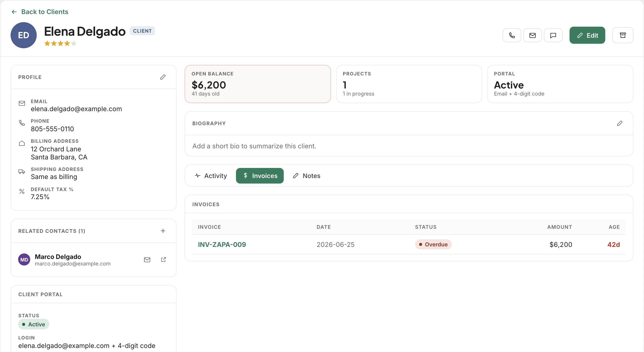
Task: Add a related contact with plus icon
Action: coord(163,231)
